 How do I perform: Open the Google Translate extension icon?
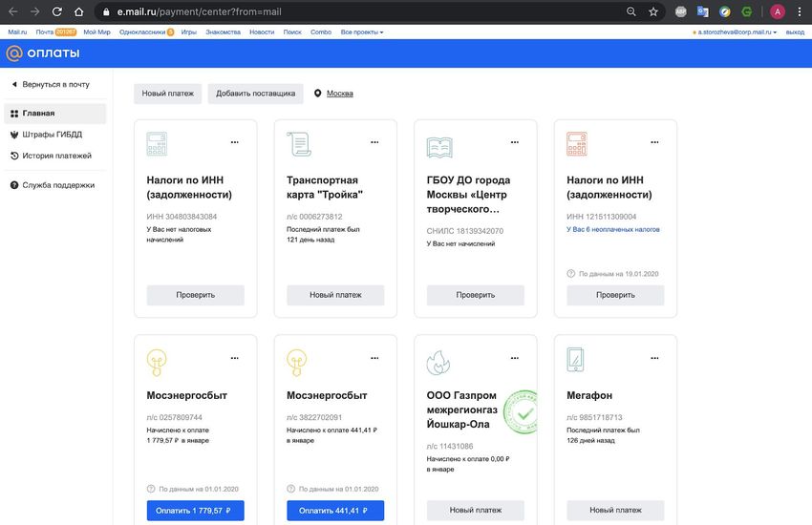[x=703, y=11]
